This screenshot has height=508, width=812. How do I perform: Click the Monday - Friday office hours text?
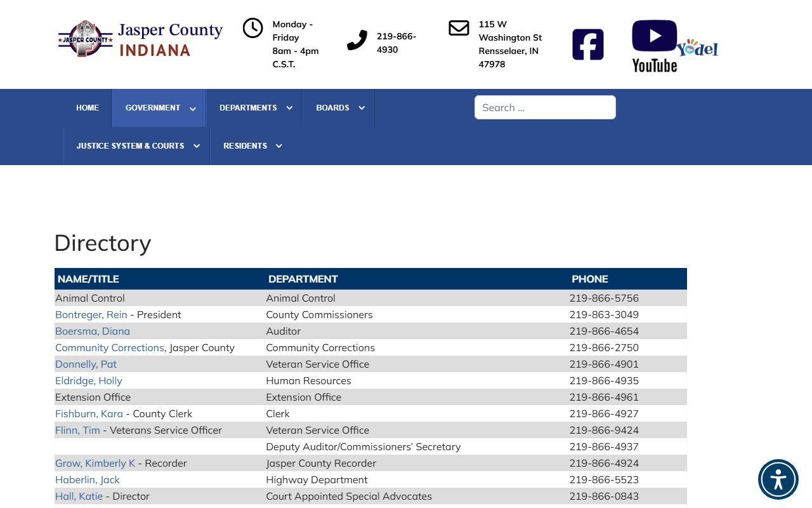point(295,44)
